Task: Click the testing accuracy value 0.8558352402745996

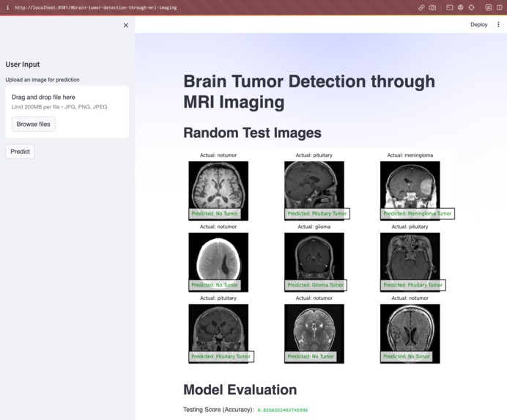Action: tap(283, 410)
